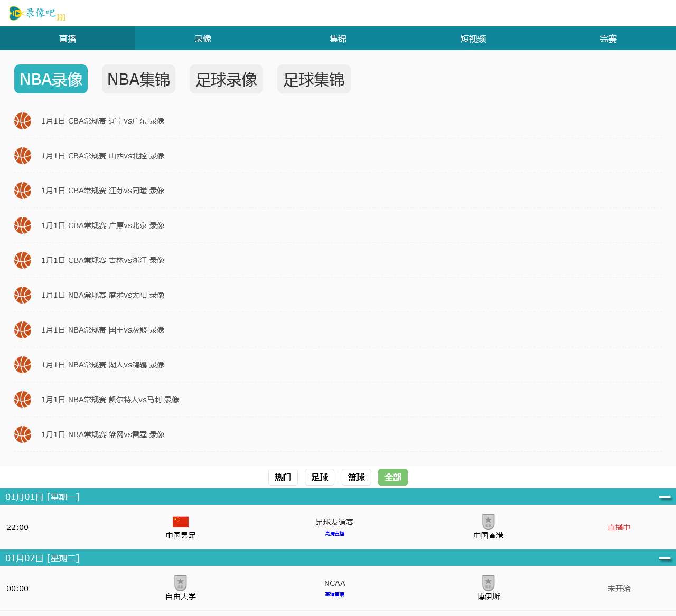Click basketball icon beside 篮网vs雷霆 录像
This screenshot has width=676, height=616.
23,434
